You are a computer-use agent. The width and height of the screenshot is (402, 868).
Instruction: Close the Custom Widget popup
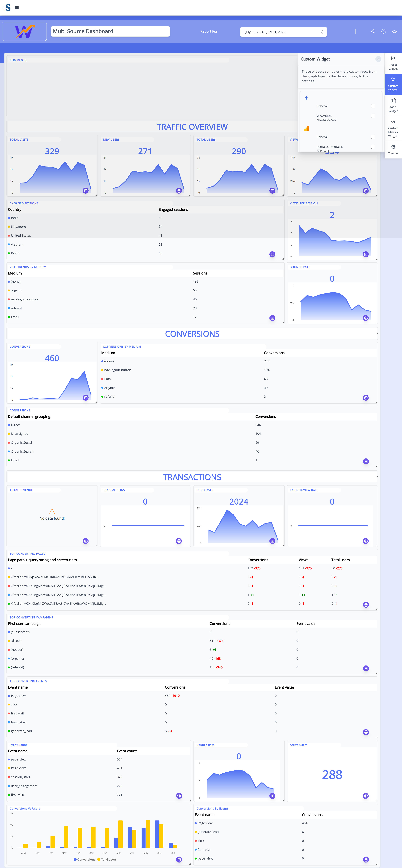coord(378,59)
